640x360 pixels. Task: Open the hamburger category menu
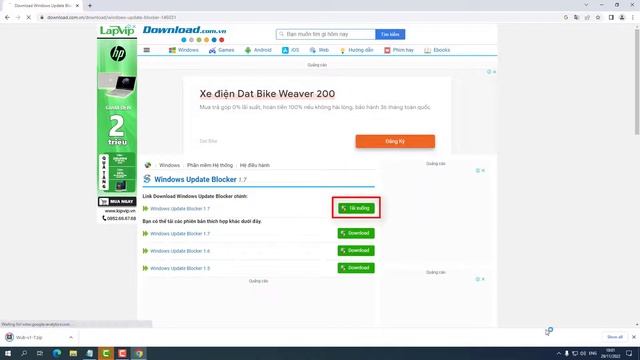[147, 50]
